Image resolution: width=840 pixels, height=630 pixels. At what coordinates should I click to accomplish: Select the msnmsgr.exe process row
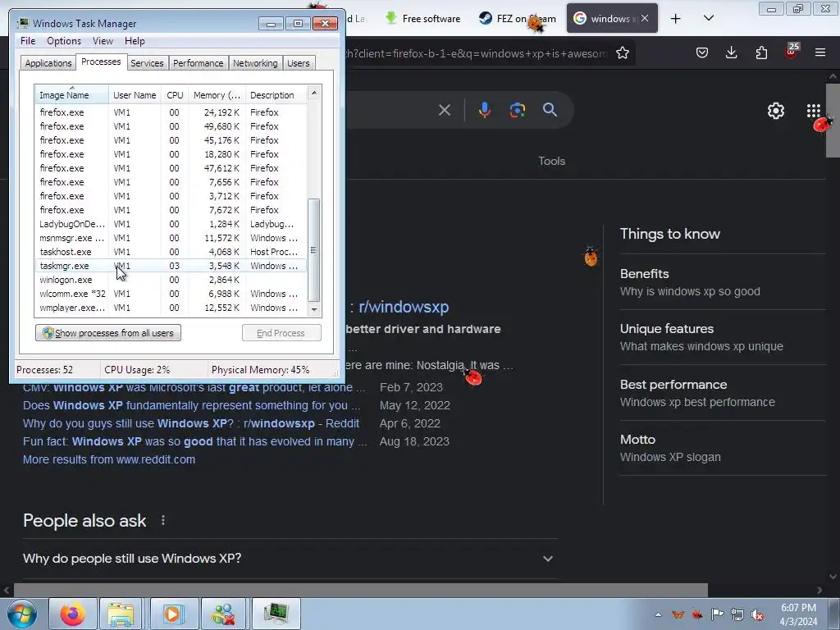coord(171,238)
